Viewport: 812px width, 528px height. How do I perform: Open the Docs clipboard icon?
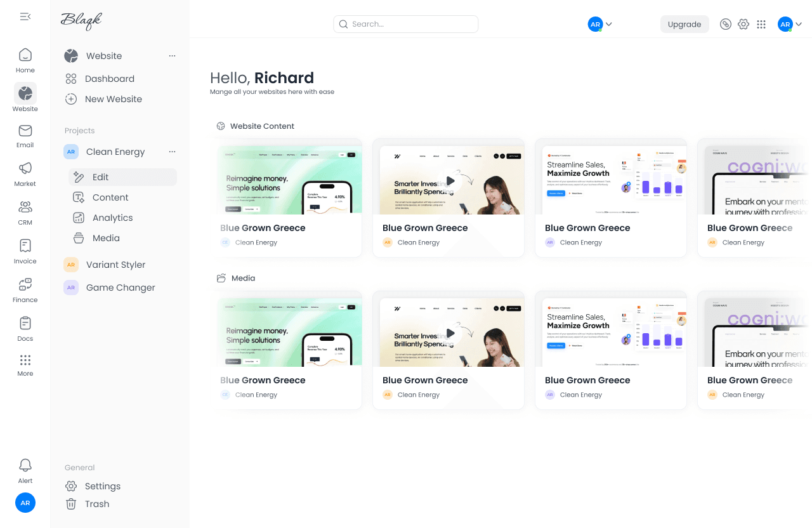pos(25,324)
